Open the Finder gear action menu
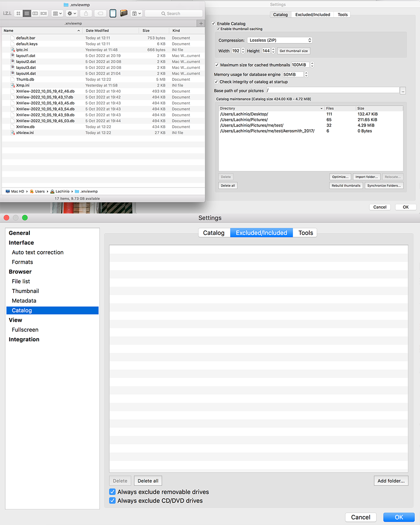420x525 pixels. point(72,14)
